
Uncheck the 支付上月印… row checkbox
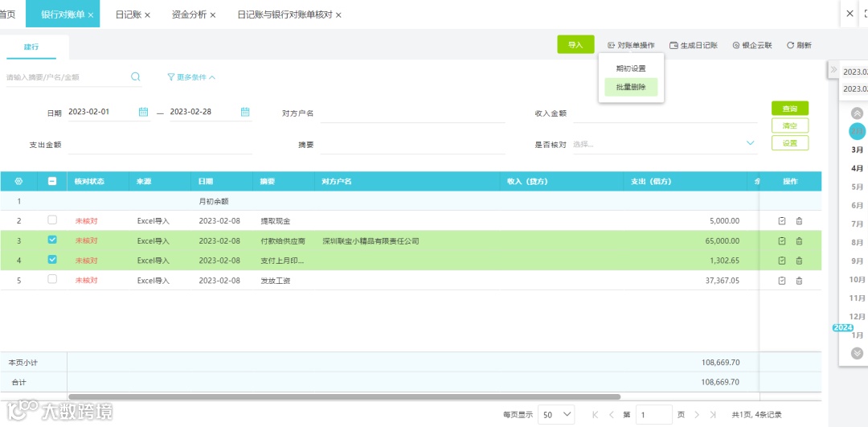pos(52,259)
